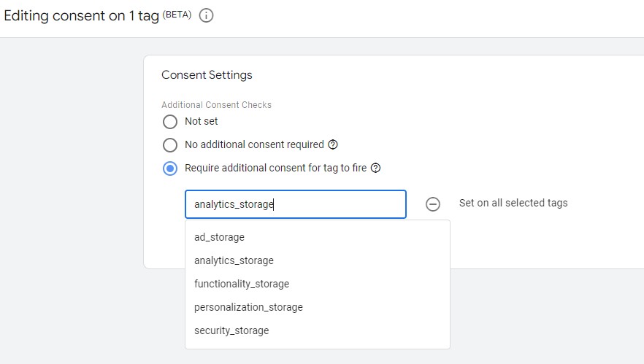The image size is (644, 364).
Task: Select the Not set radio button
Action: 170,122
